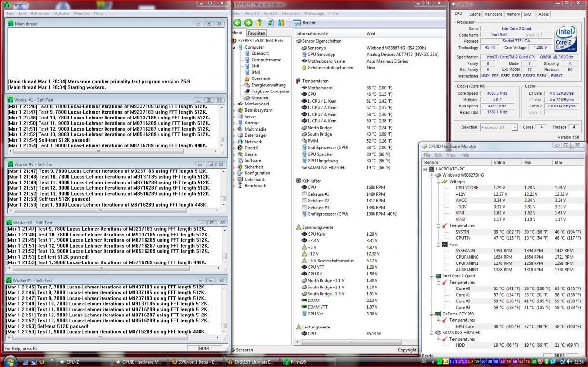Click the Leistungswerte warning icon in EVEREST list
Screen dimensions: 588x367
pyautogui.click(x=298, y=327)
